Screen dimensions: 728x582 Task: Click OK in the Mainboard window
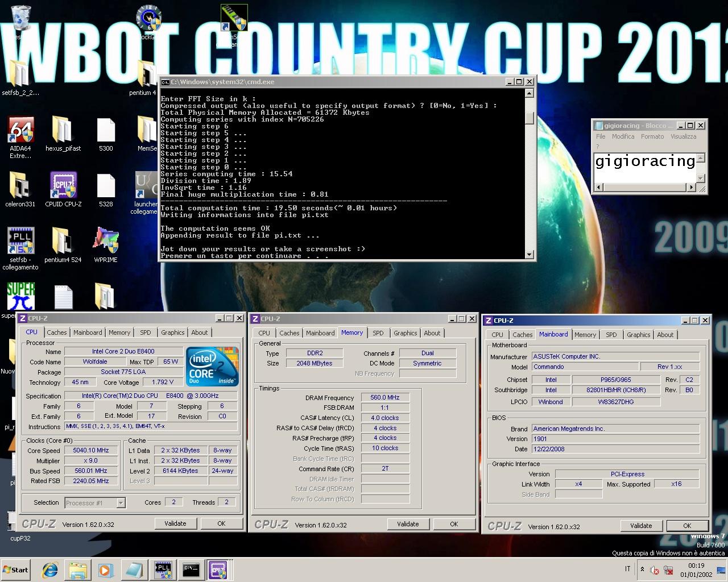(687, 526)
